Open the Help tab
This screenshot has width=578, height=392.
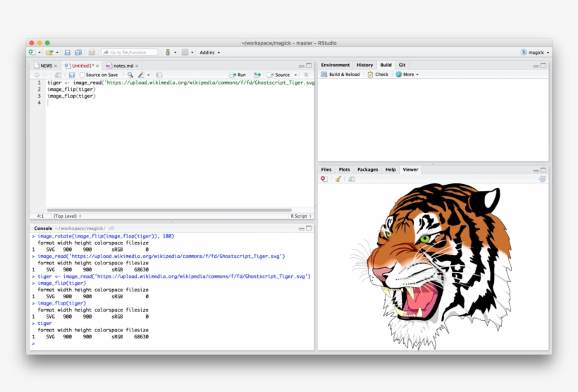point(391,170)
